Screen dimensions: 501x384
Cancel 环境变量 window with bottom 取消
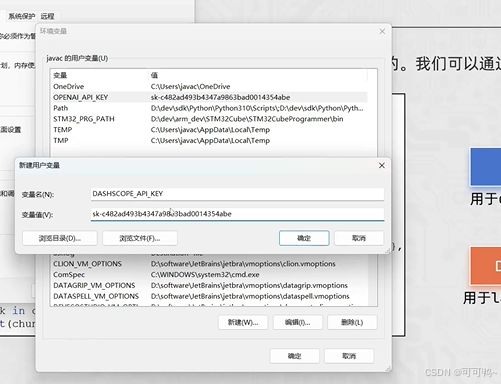349,356
